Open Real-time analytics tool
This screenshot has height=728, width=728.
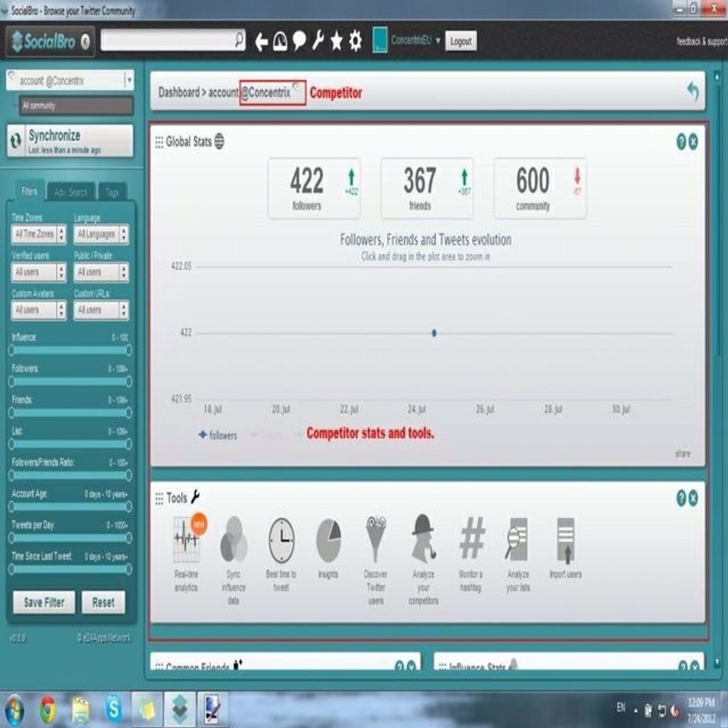pos(186,541)
